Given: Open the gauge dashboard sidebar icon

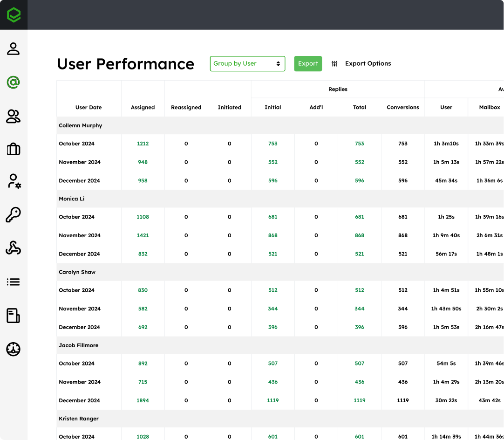Looking at the screenshot, I should coord(13,349).
